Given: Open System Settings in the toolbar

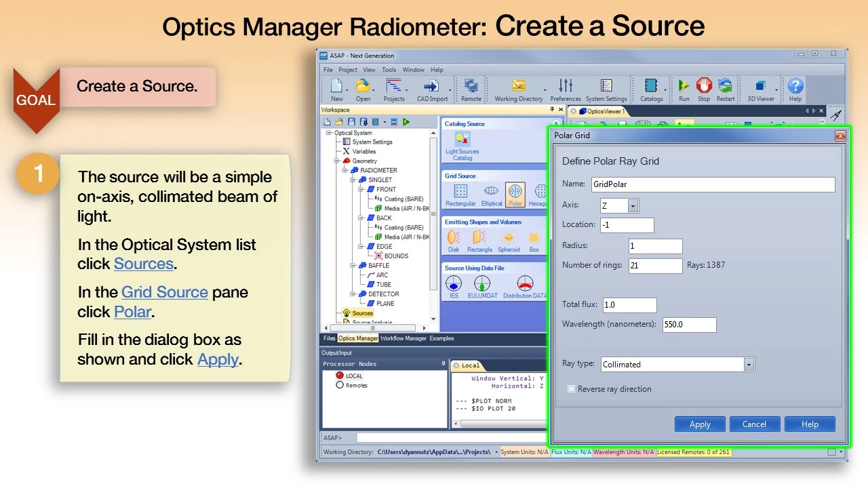Looking at the screenshot, I should point(606,86).
